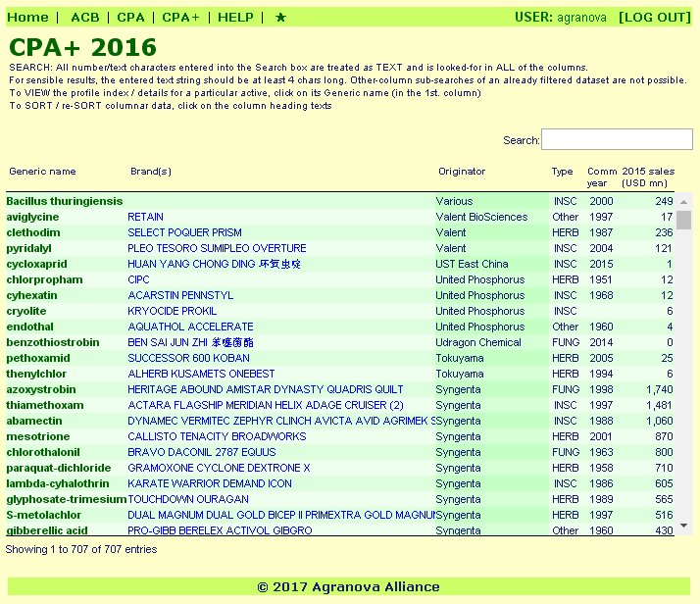Image resolution: width=700 pixels, height=604 pixels.
Task: Open azoxystrobin profile link
Action: pos(41,389)
